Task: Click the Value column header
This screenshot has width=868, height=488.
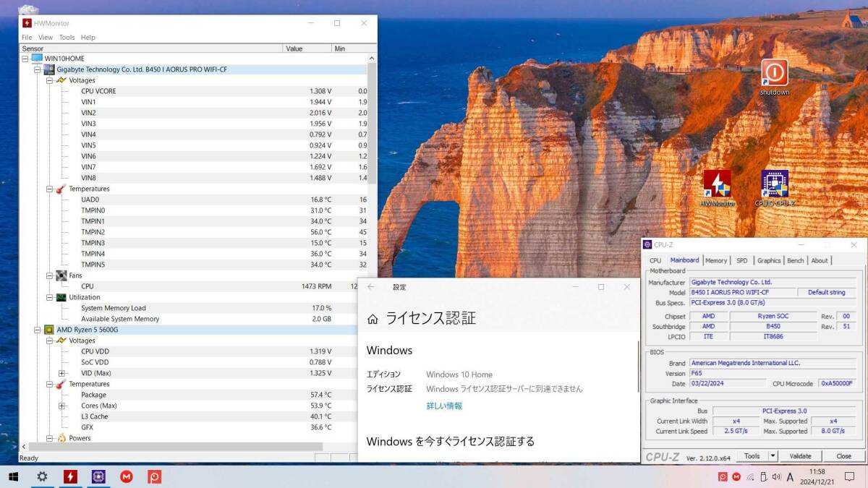Action: click(307, 48)
